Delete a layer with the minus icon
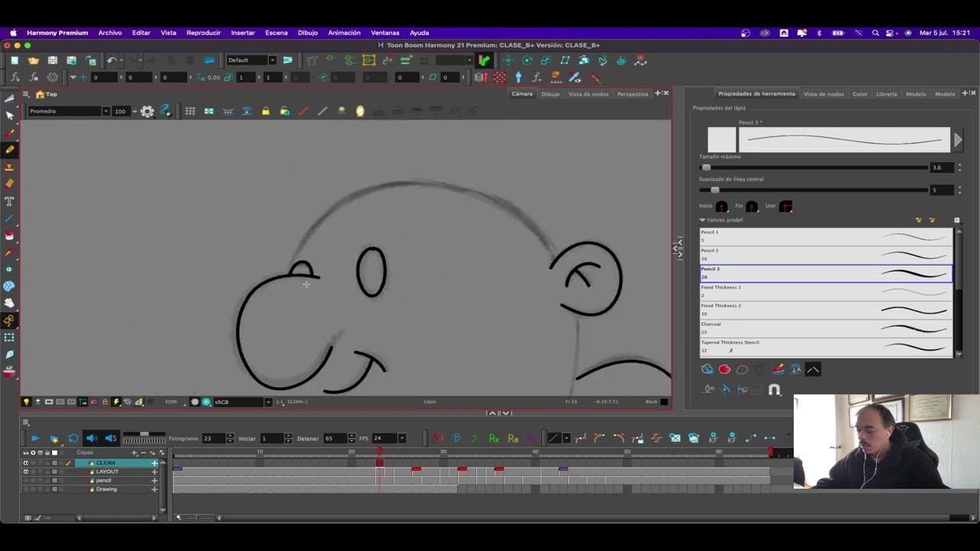Image resolution: width=980 pixels, height=551 pixels. [x=144, y=452]
